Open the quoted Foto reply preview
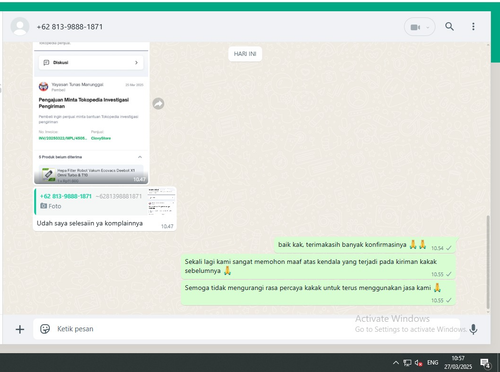Viewport: 500px width, 372px height. [x=105, y=201]
